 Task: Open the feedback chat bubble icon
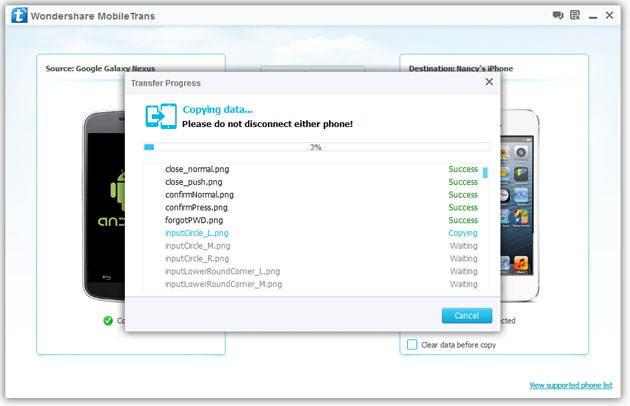point(558,15)
